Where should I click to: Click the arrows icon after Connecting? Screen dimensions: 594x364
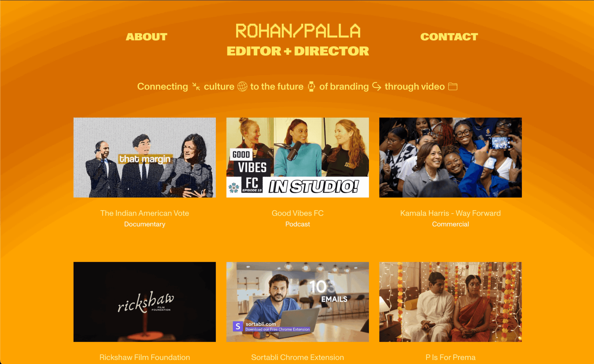(196, 86)
